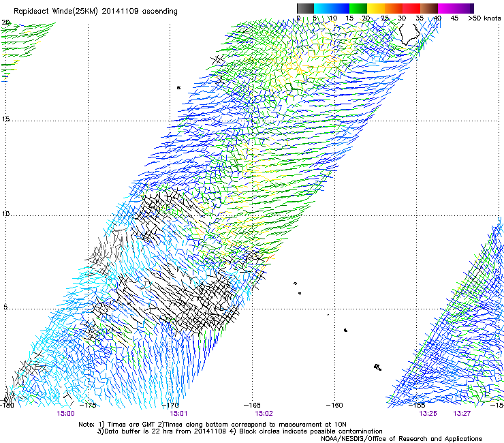
Task: Click the Hawaii island outline near legend
Action: click(x=409, y=35)
